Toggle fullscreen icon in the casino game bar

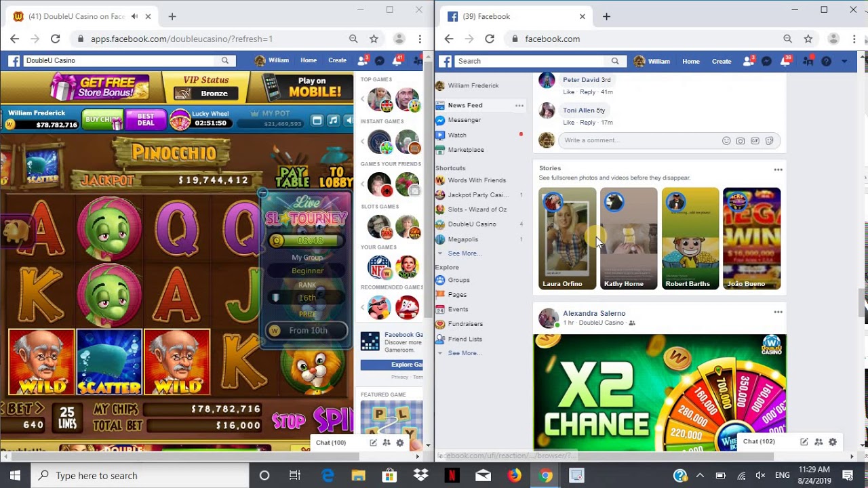pyautogui.click(x=317, y=121)
